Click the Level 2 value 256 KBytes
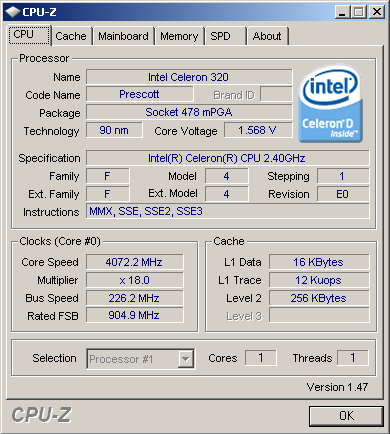The image size is (390, 434). coord(319,298)
